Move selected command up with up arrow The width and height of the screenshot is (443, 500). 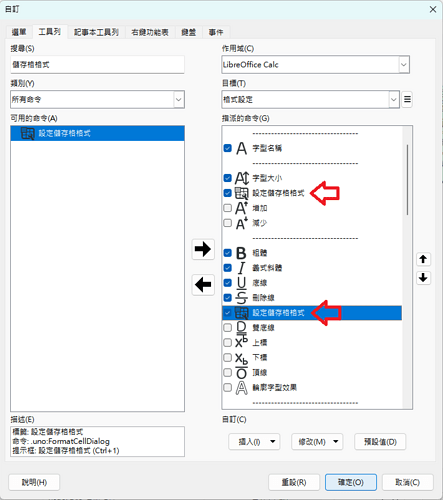click(x=423, y=259)
